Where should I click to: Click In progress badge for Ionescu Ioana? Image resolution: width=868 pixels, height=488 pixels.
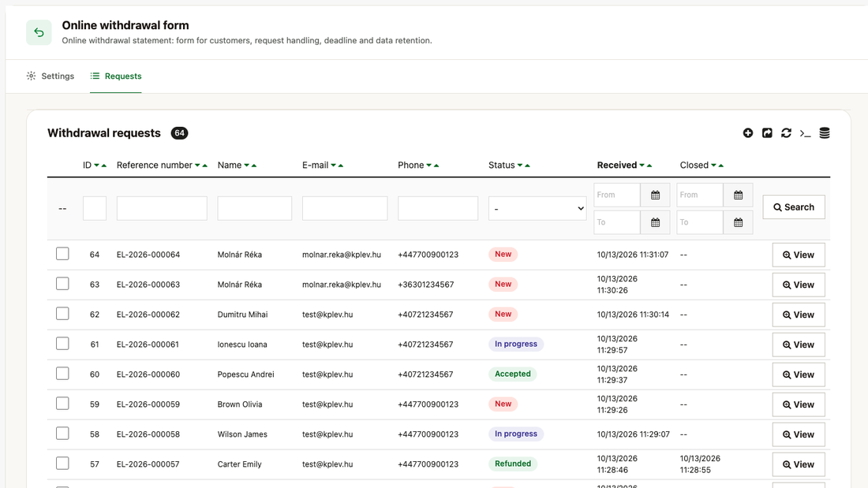(516, 345)
